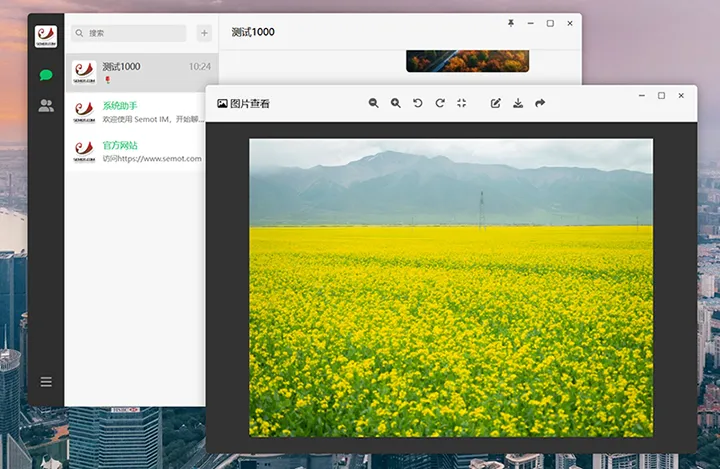
Task: Forward the image with share arrow
Action: (540, 103)
